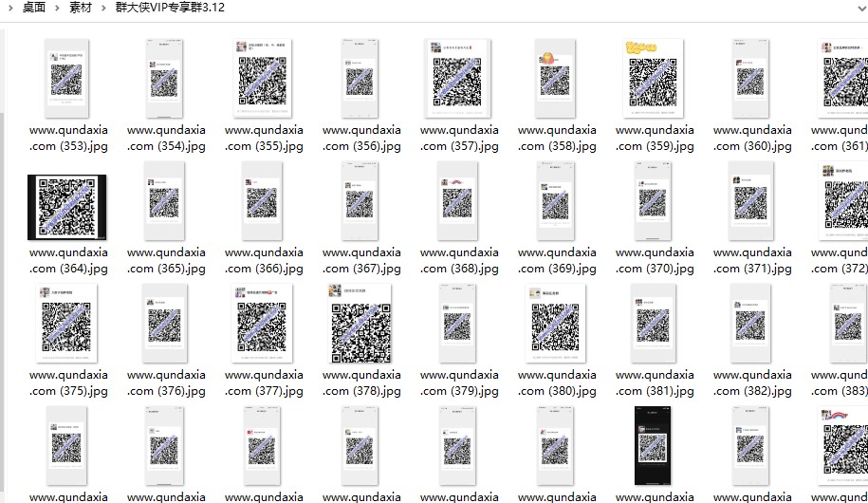Select thumbnail of www.qundaxia.com (375).jpg
868x503 pixels.
[66, 323]
